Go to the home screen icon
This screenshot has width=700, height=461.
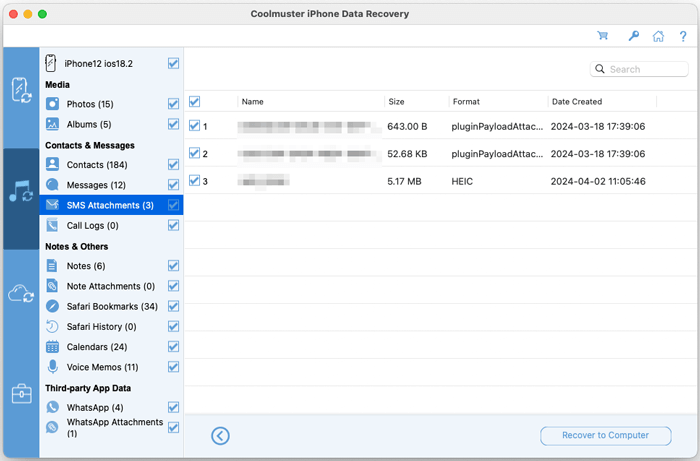[x=658, y=36]
